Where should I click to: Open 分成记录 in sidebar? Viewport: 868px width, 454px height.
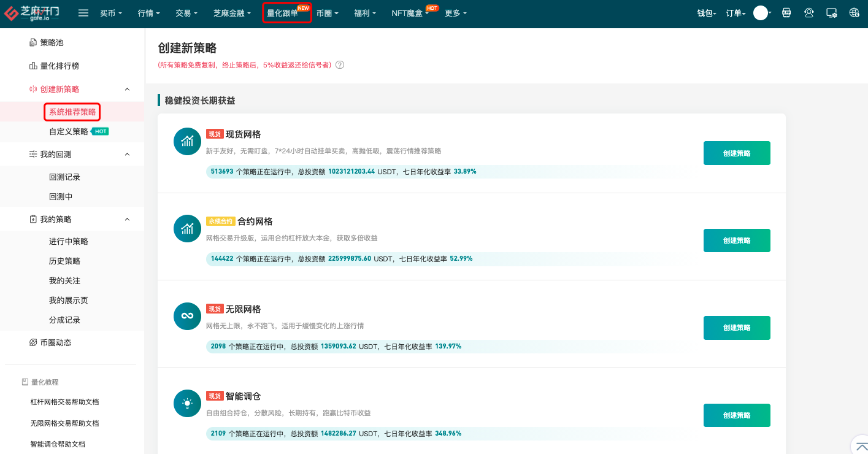click(x=64, y=320)
